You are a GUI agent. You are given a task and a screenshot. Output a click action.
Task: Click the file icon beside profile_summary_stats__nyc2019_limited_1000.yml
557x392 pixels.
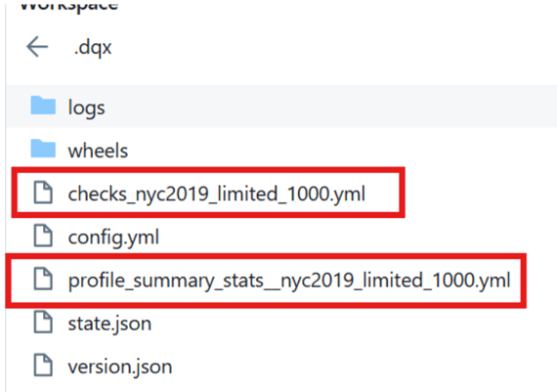pyautogui.click(x=43, y=279)
